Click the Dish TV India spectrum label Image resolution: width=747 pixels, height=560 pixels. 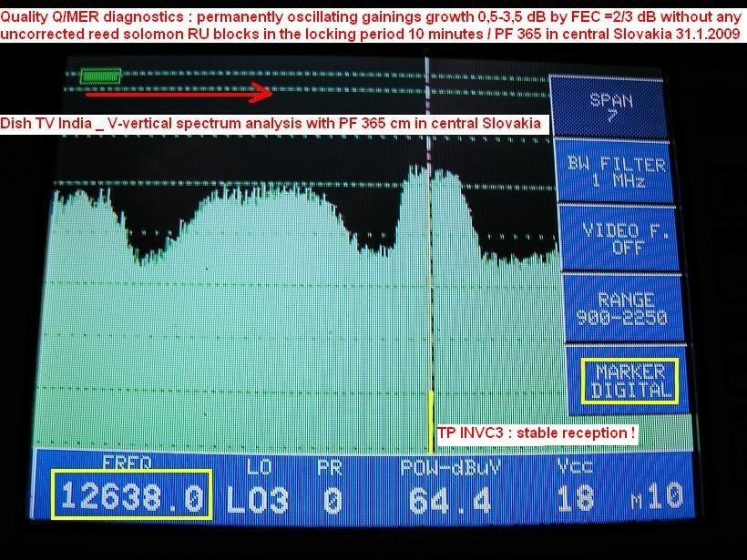[x=271, y=123]
